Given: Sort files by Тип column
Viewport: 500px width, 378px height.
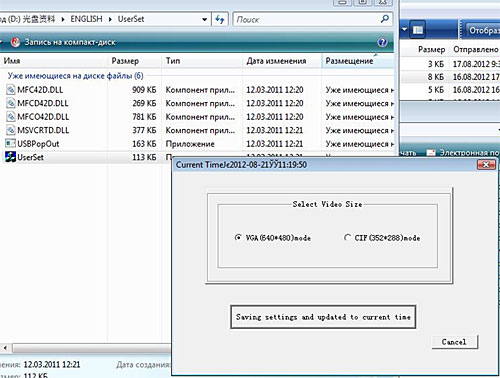Looking at the screenshot, I should pos(202,61).
